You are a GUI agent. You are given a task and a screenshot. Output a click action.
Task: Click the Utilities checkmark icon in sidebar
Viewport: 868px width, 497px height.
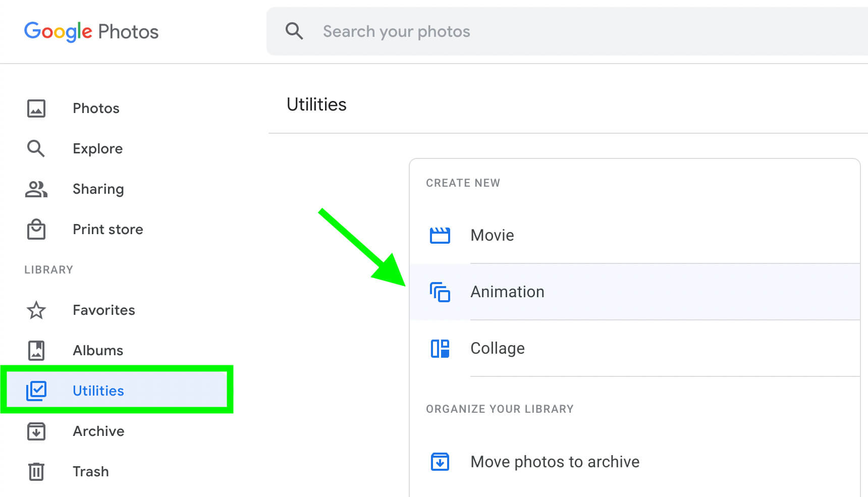[x=36, y=391]
